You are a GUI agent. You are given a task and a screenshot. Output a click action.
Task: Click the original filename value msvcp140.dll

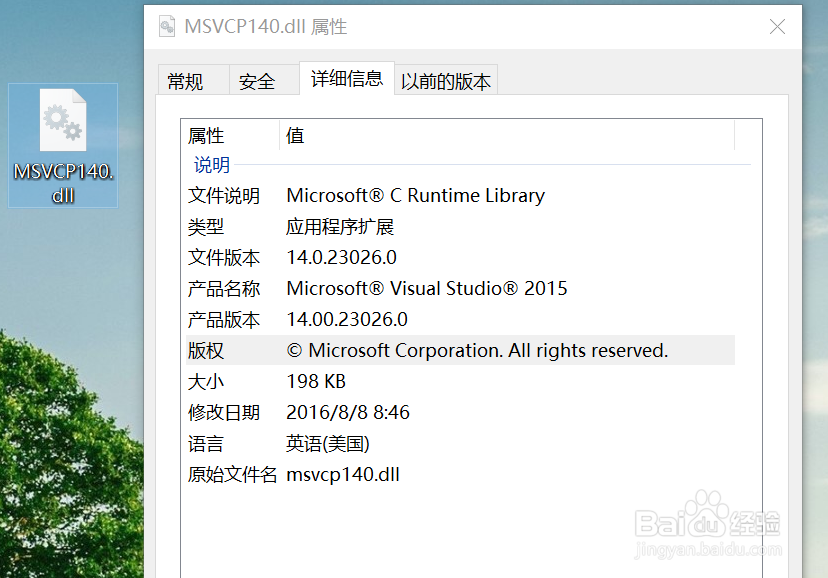[343, 475]
